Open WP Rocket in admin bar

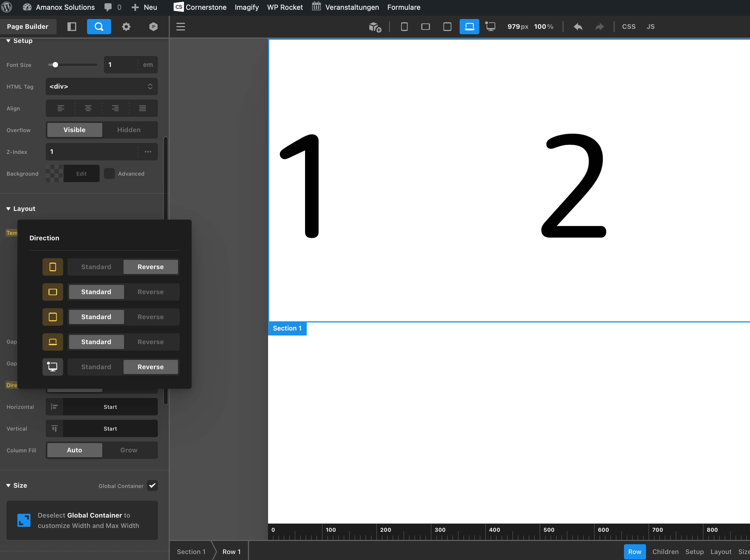(x=284, y=7)
